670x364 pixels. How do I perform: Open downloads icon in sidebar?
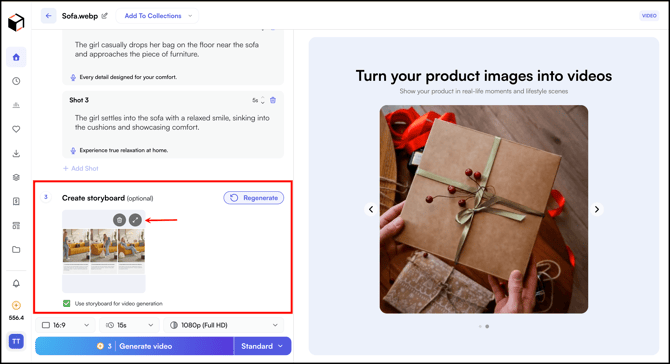pyautogui.click(x=16, y=153)
